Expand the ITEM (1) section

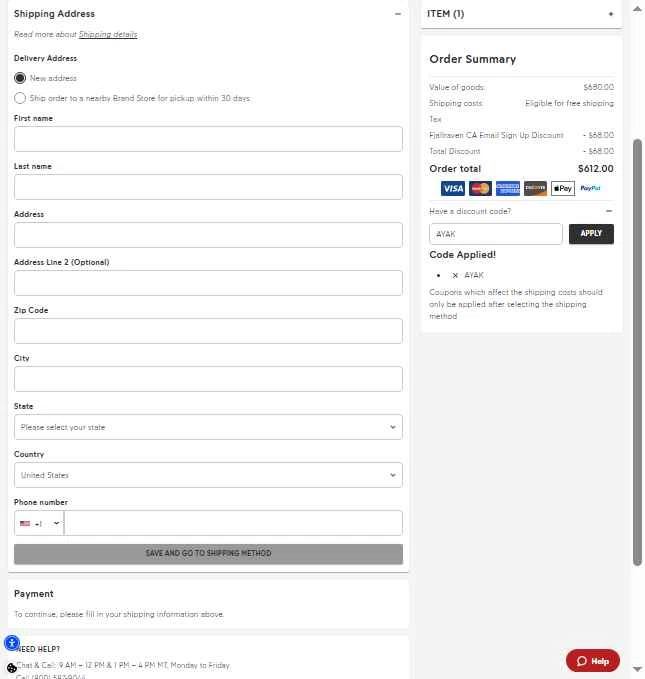coord(611,14)
